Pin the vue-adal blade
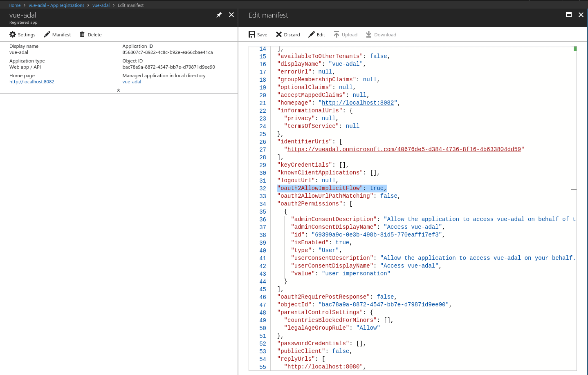Viewport: 588px width, 375px height. tap(219, 15)
